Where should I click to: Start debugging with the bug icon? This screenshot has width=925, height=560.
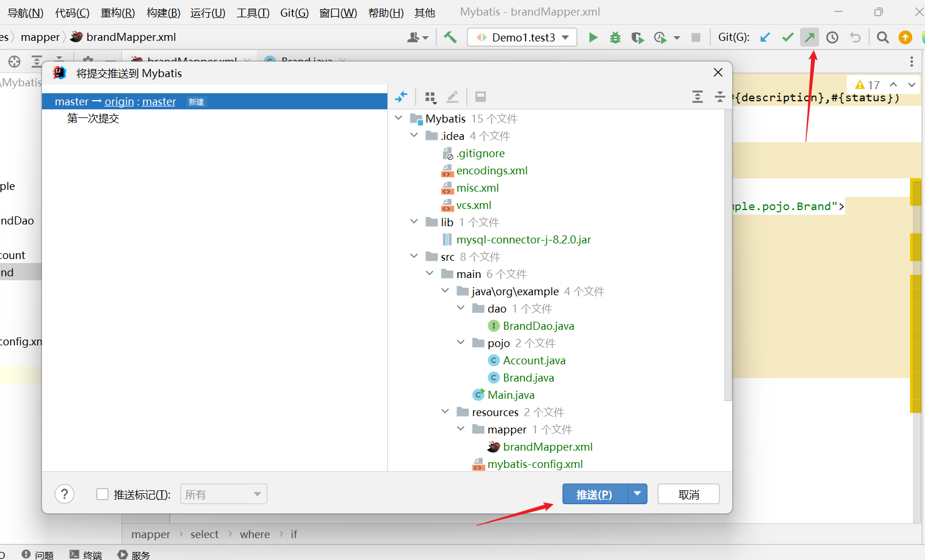(x=615, y=37)
